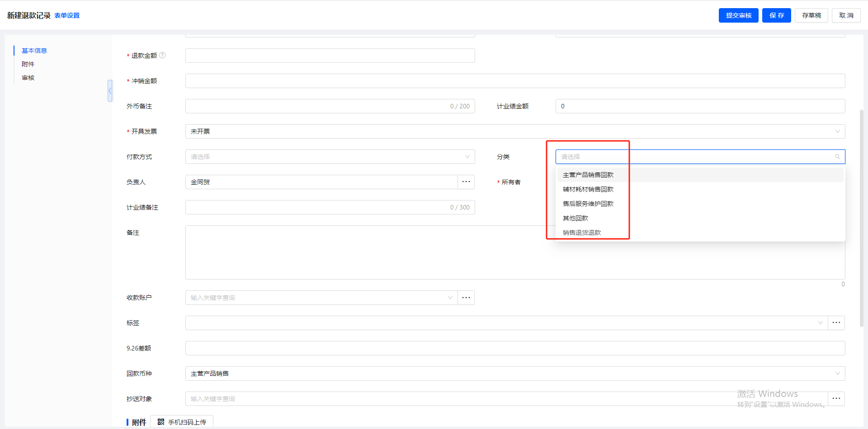Select 其他回款 option
This screenshot has width=868, height=429.
(x=700, y=218)
